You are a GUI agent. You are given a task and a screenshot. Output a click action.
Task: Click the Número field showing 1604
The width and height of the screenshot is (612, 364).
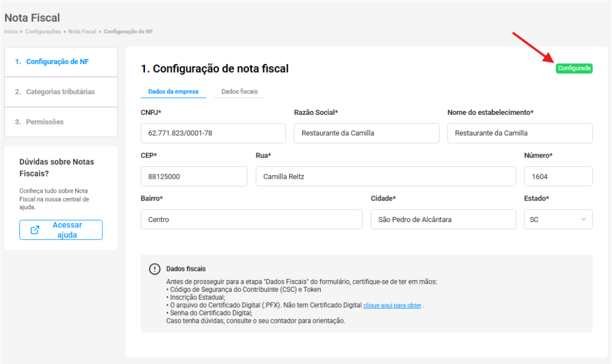tap(558, 177)
